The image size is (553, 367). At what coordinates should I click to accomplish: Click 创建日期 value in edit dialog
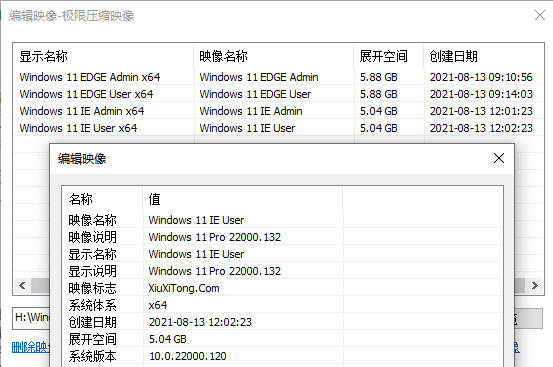(x=200, y=322)
